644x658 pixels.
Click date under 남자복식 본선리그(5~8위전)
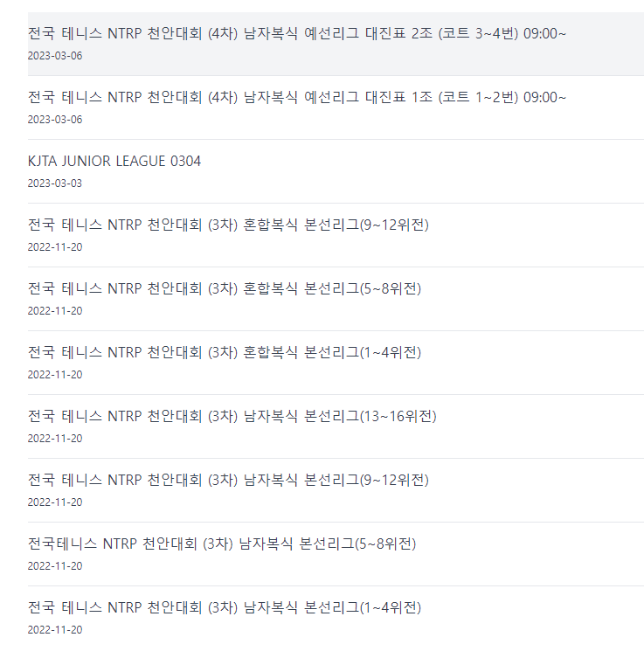pos(55,566)
